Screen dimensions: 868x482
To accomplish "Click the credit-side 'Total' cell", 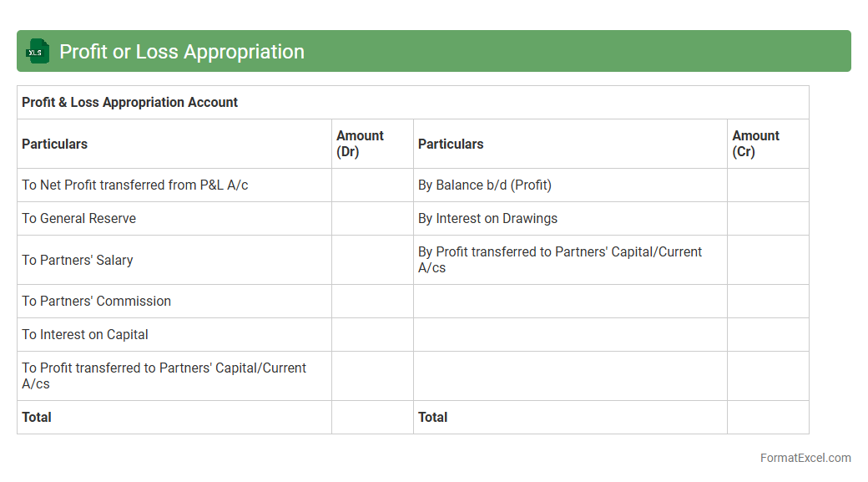I will pyautogui.click(x=433, y=418).
